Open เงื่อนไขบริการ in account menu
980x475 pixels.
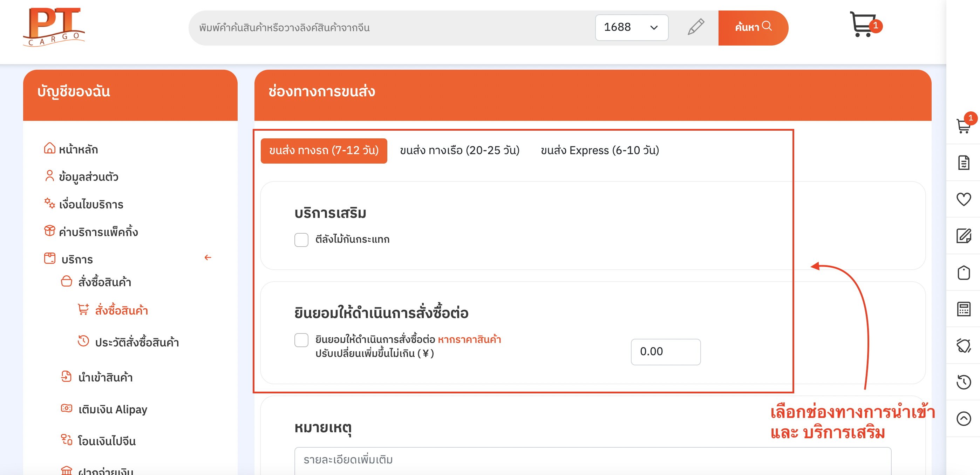click(x=91, y=204)
